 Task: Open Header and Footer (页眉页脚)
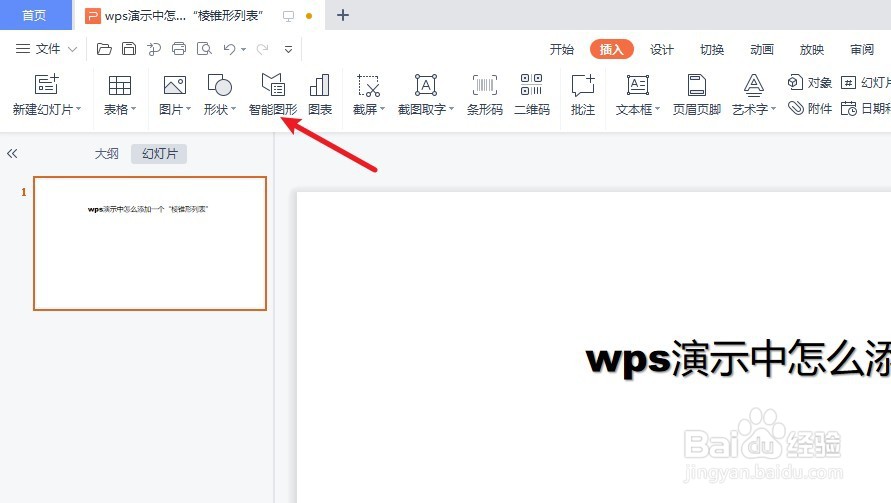pos(697,94)
